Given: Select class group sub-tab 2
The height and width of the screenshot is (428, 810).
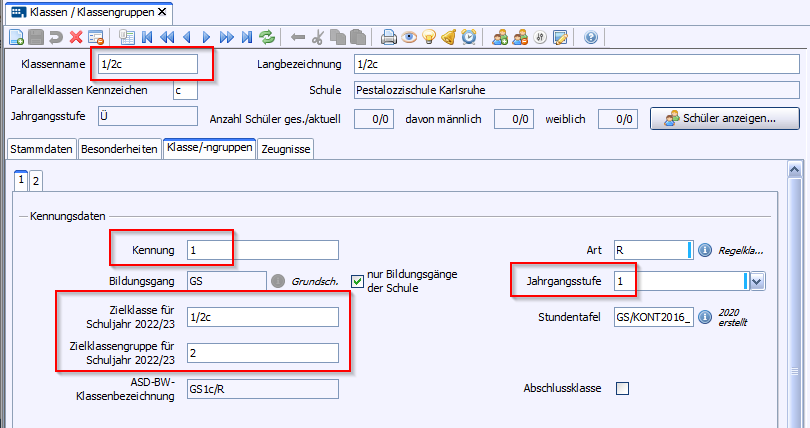Looking at the screenshot, I should (x=36, y=180).
